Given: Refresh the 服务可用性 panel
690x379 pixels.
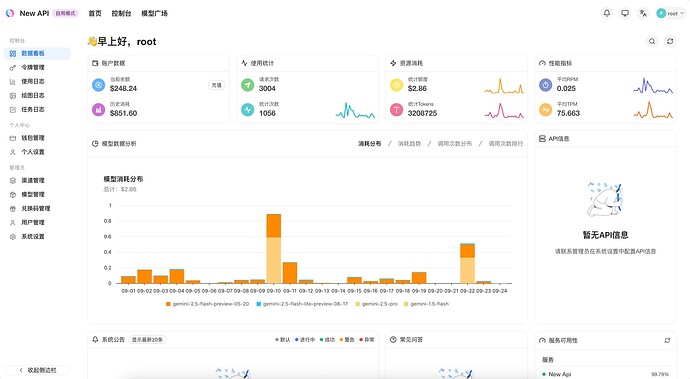Looking at the screenshot, I should tap(667, 340).
